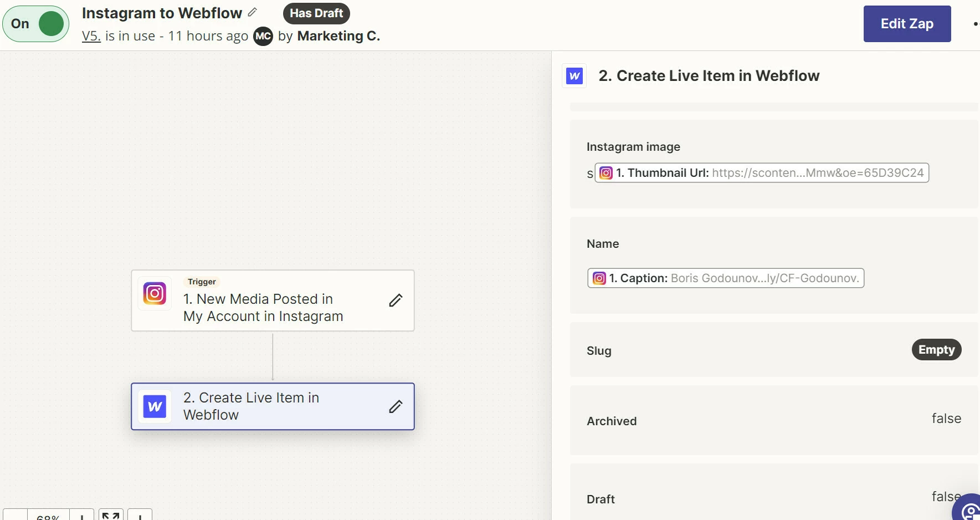This screenshot has height=520, width=980.
Task: Turn off the Zap On toggle
Action: (36, 24)
